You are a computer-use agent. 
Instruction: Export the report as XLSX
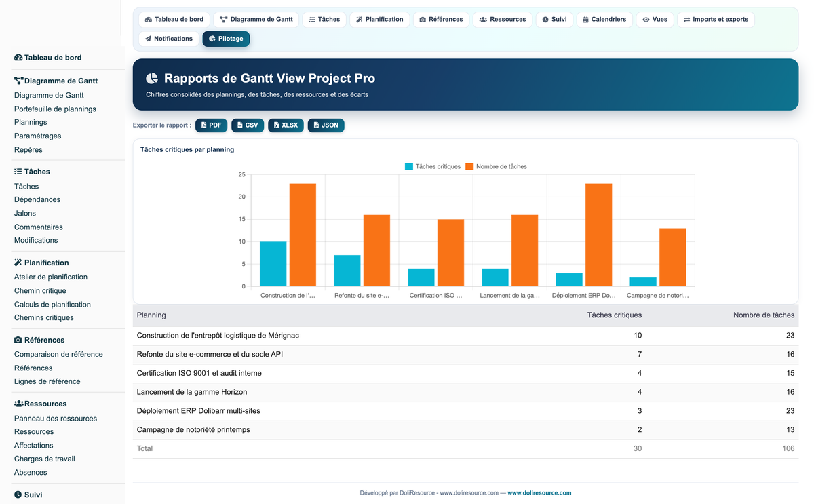tap(286, 125)
